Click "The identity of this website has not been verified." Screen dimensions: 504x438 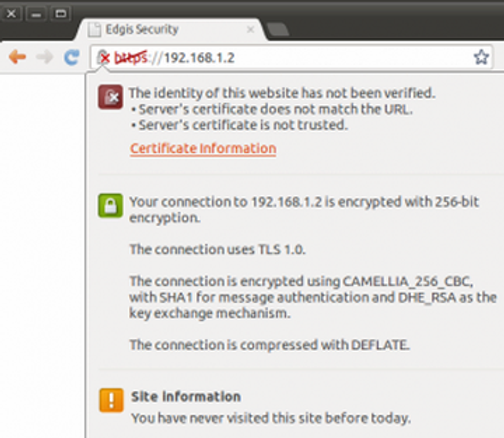coord(282,93)
